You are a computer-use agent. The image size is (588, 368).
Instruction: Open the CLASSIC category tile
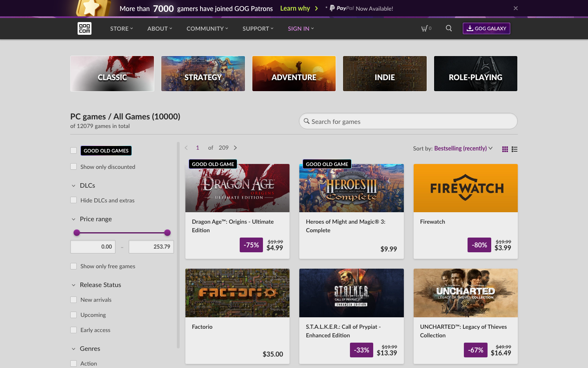[112, 74]
